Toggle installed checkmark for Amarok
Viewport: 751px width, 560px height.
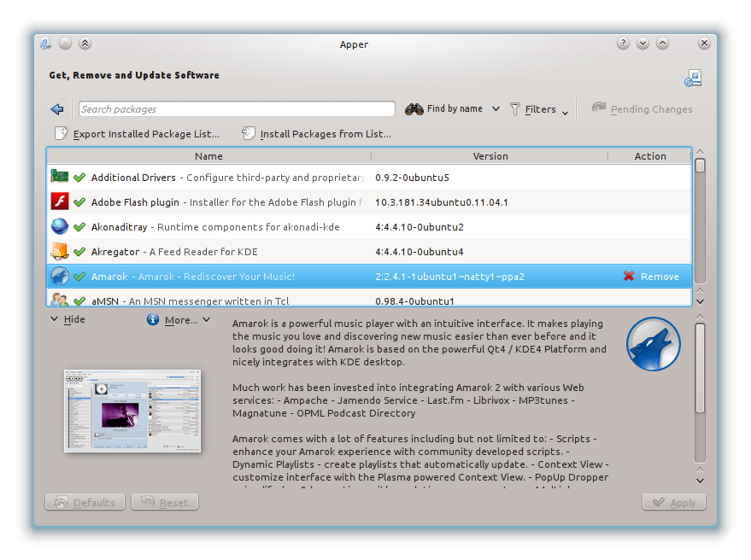tap(79, 277)
